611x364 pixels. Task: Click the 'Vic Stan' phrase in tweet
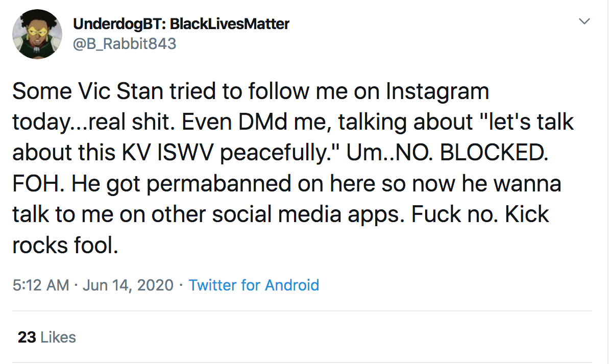(x=120, y=91)
